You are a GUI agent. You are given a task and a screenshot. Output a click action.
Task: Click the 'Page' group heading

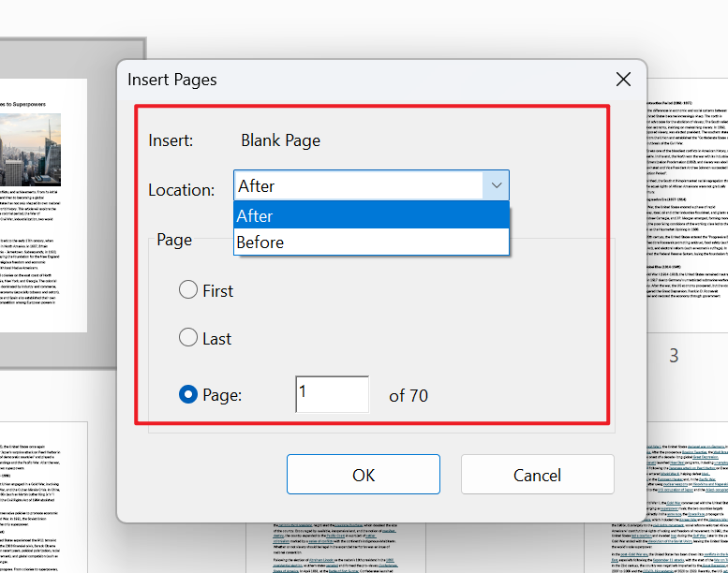click(174, 240)
